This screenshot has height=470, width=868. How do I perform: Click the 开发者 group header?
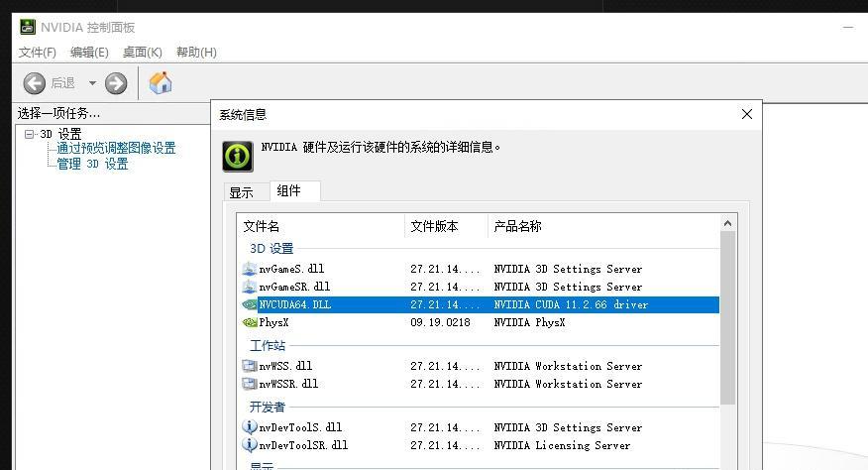click(268, 407)
